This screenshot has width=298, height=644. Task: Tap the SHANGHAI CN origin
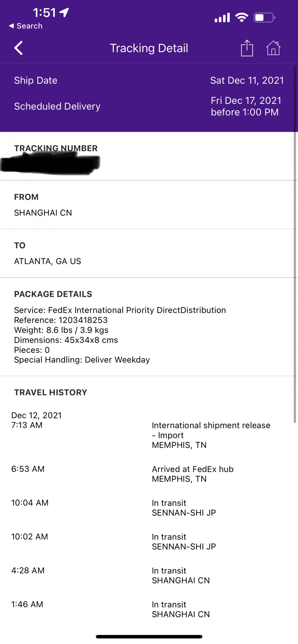pos(43,213)
